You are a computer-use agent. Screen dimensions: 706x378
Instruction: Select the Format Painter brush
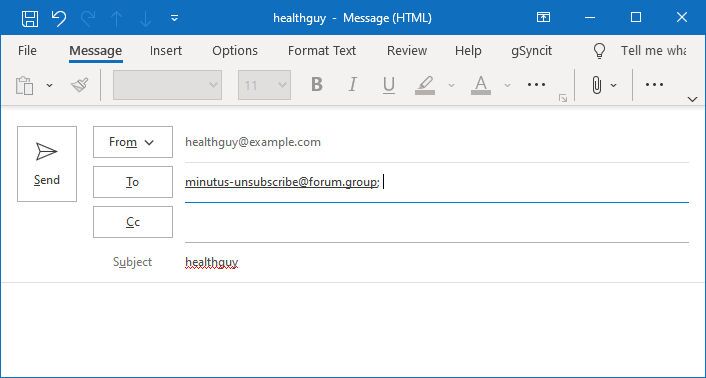pos(80,85)
